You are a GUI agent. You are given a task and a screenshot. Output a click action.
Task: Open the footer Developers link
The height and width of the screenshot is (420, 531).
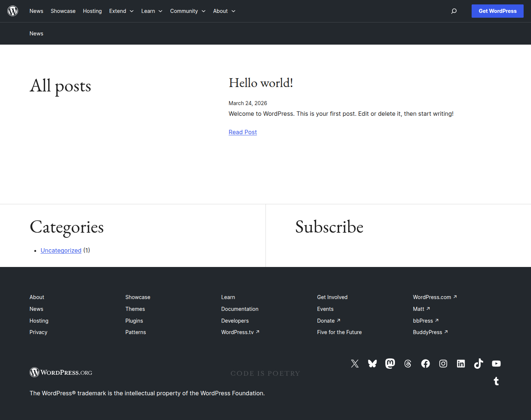[235, 321]
